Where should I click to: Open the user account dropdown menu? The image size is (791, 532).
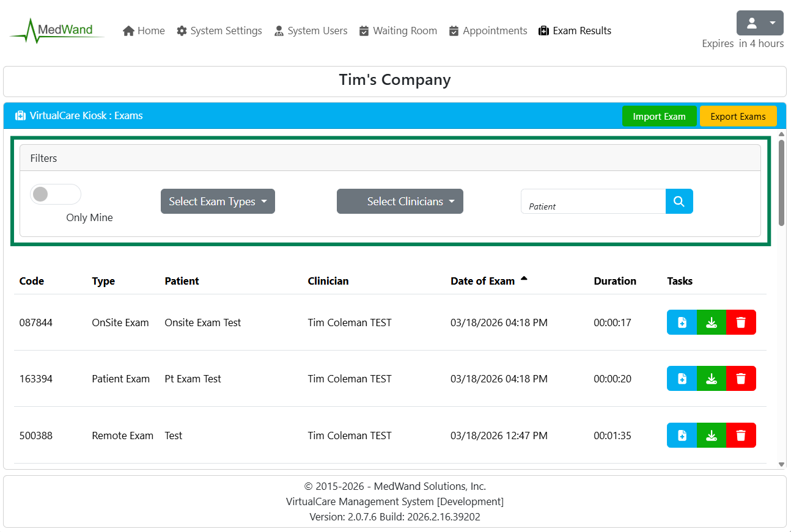coord(760,23)
